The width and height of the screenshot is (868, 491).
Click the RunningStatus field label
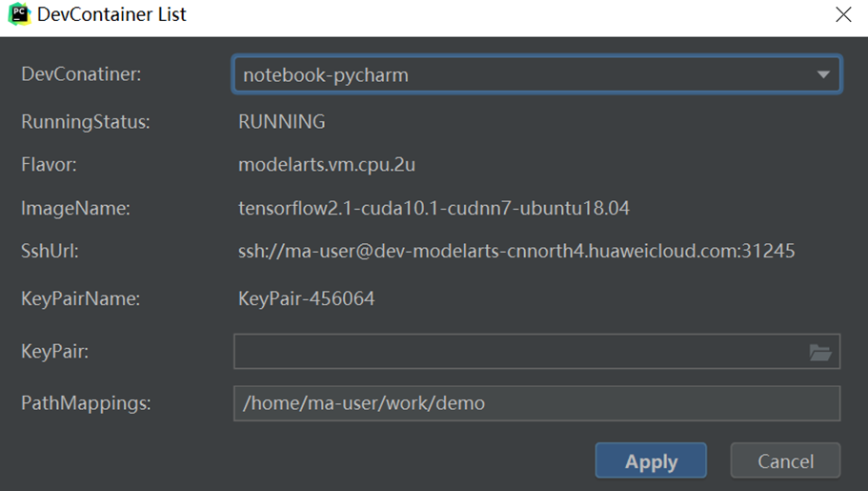86,122
